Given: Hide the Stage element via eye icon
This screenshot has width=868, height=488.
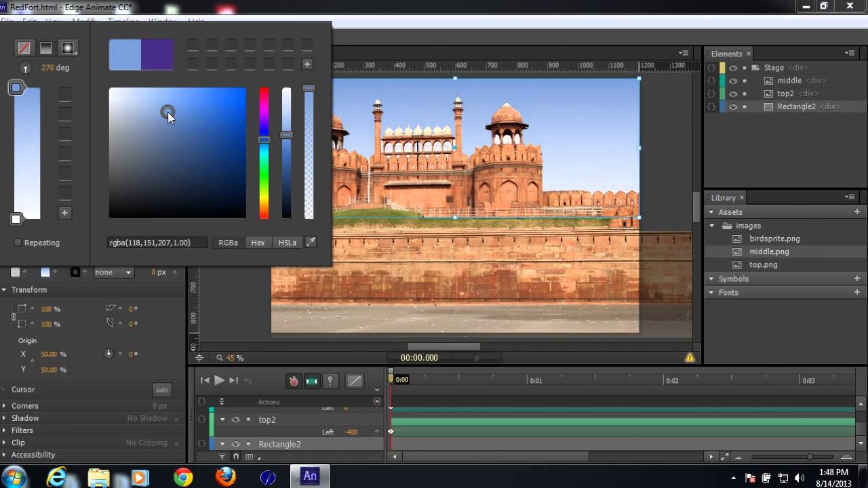Looking at the screenshot, I should [x=733, y=68].
